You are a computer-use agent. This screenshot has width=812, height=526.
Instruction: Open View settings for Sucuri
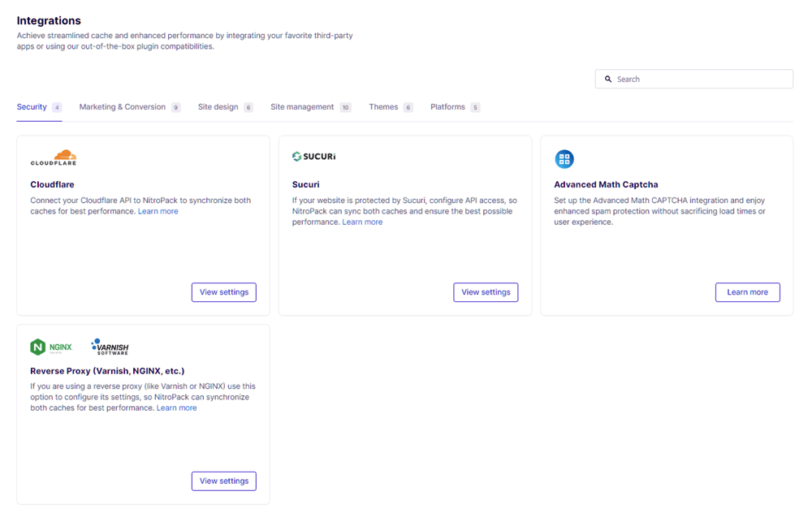pos(486,292)
